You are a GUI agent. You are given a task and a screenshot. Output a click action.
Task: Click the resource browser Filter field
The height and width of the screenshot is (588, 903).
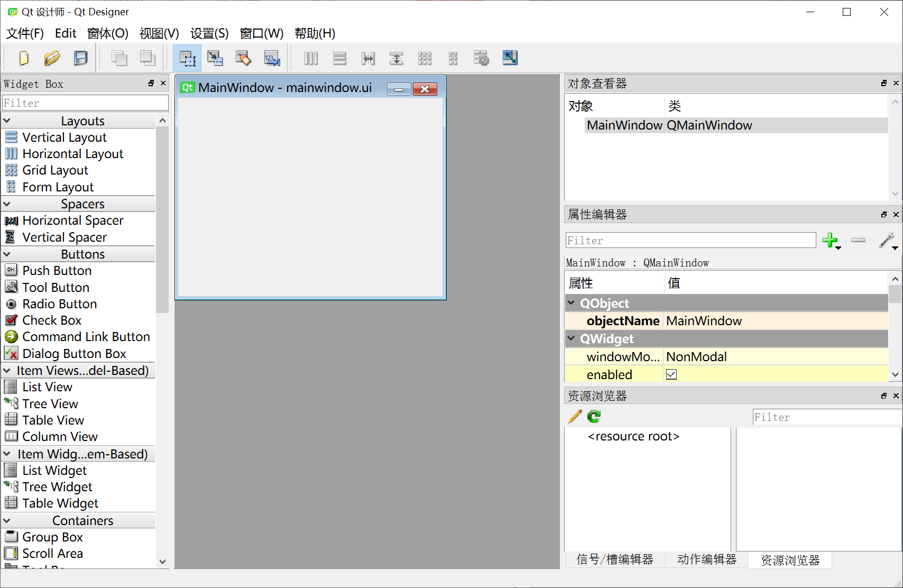click(x=827, y=417)
